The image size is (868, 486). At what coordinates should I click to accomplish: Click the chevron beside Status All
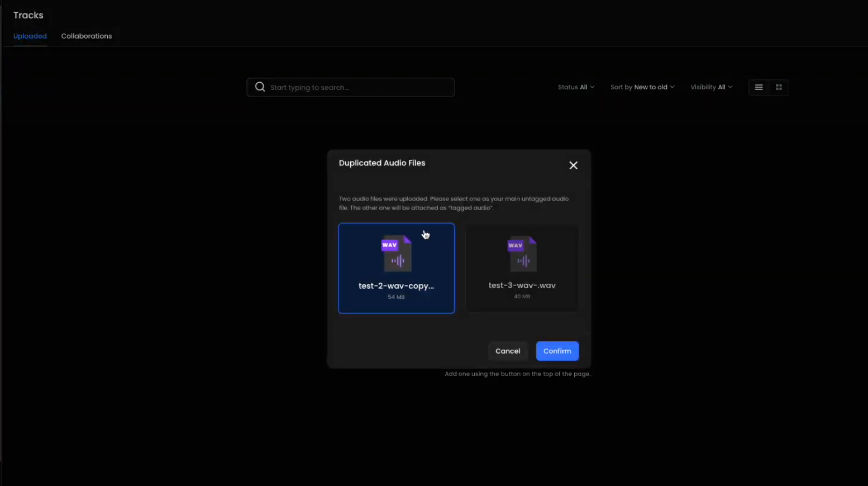coord(592,87)
